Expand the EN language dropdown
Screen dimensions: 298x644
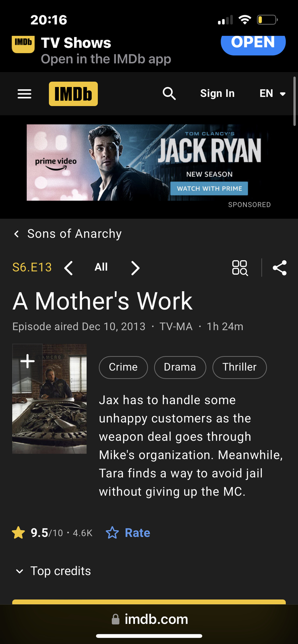[273, 94]
